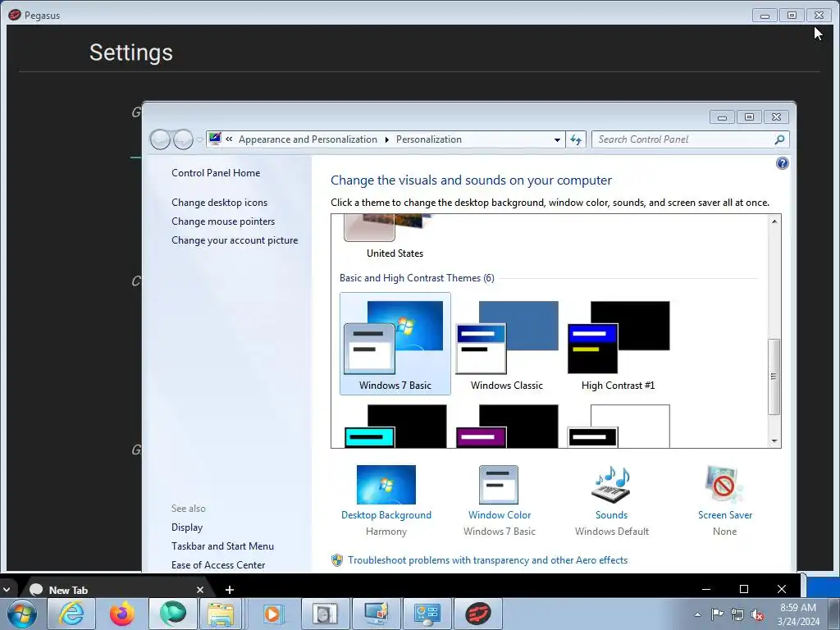Click the Show desktop button
The image size is (840, 630).
click(834, 614)
